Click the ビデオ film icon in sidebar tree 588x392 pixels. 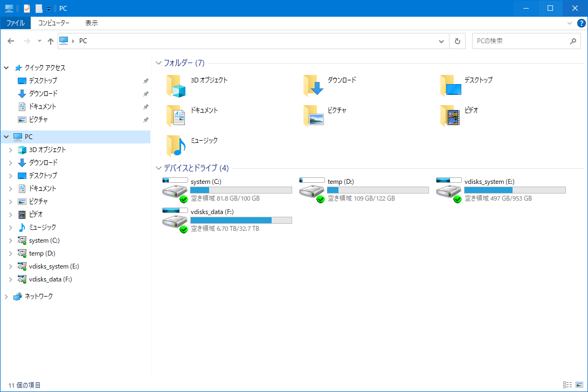pos(22,215)
